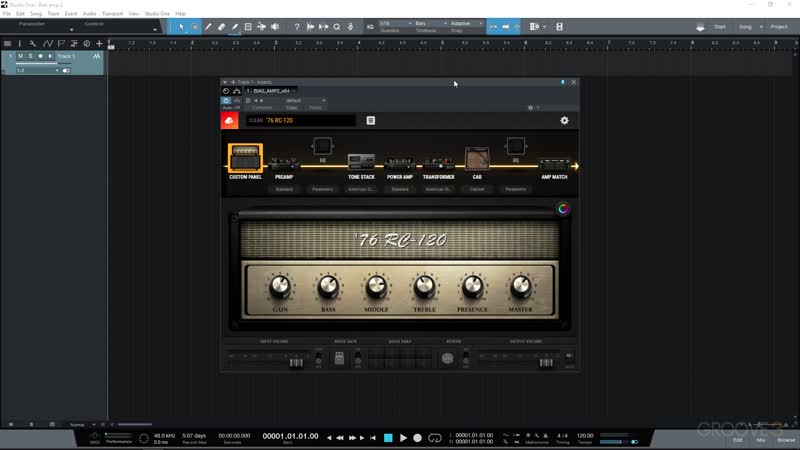
Task: Solo Track 1 with S button
Action: click(30, 56)
